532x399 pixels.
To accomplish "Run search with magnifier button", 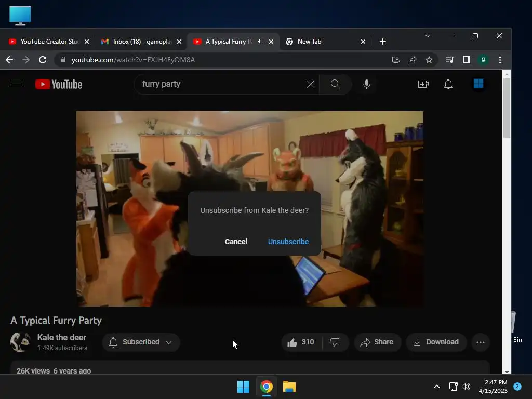I will [335, 84].
